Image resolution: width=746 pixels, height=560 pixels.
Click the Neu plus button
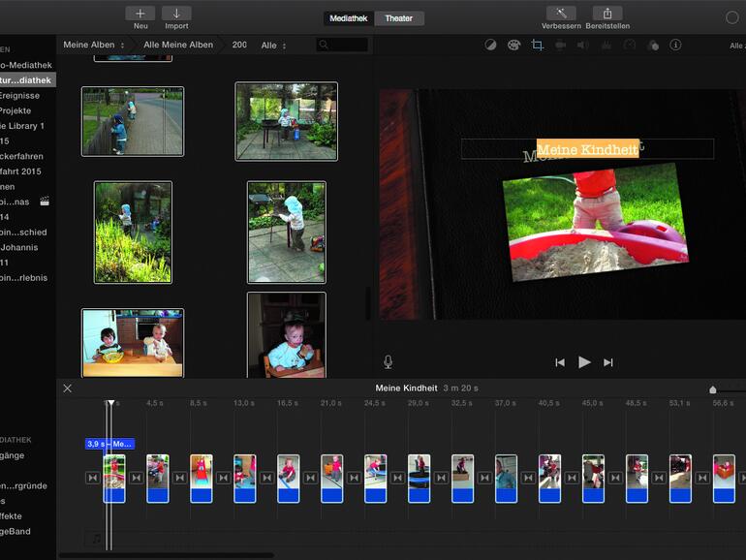[x=140, y=14]
